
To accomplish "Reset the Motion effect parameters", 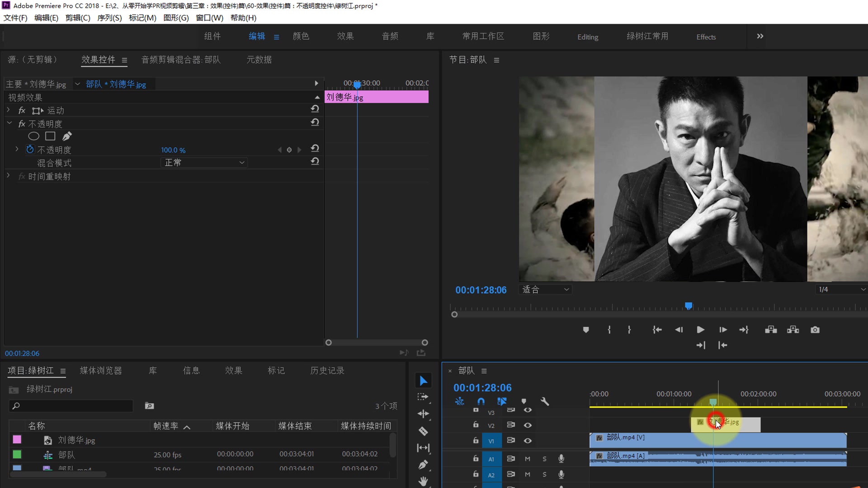I will (315, 109).
